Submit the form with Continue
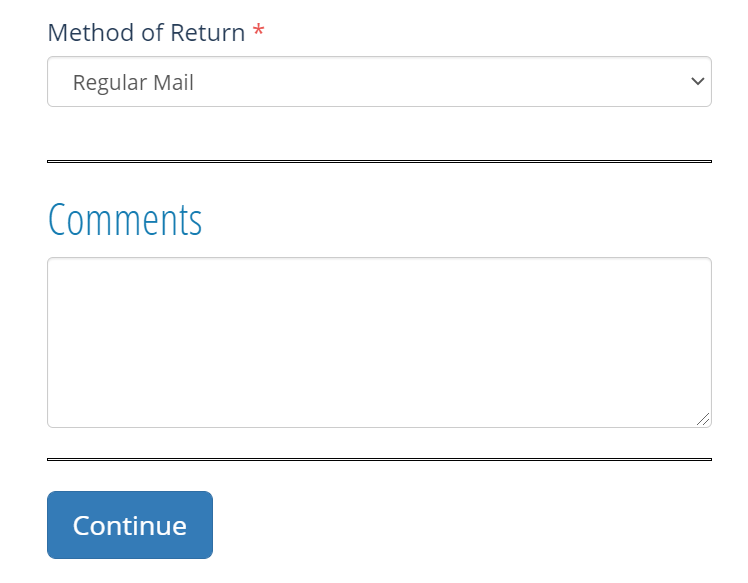Screen dimensions: 748x583 coord(130,525)
